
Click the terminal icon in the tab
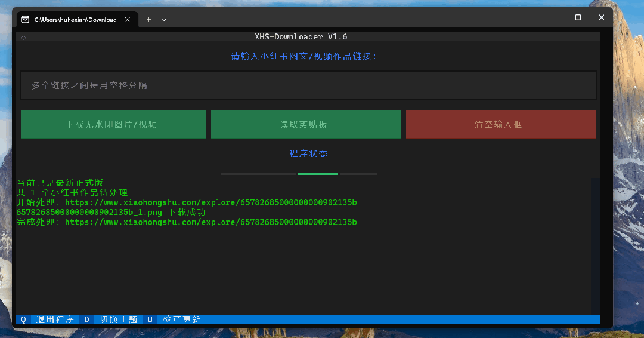coord(25,20)
